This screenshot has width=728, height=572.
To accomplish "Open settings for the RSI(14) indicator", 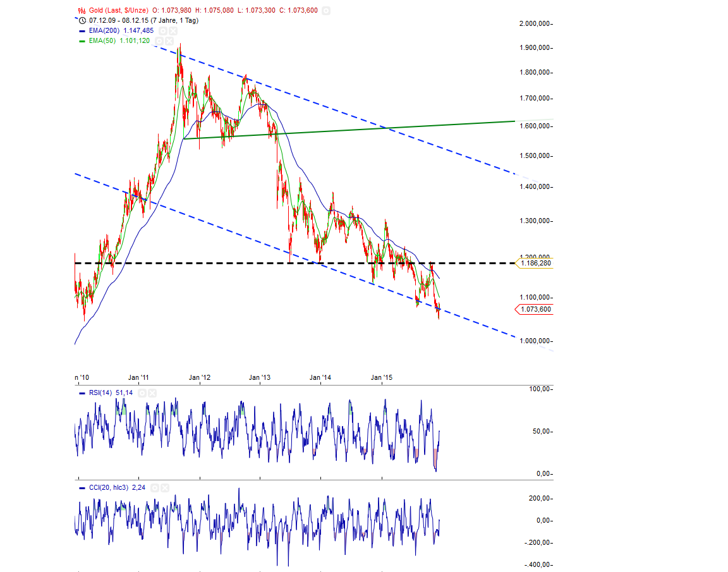I will (142, 392).
